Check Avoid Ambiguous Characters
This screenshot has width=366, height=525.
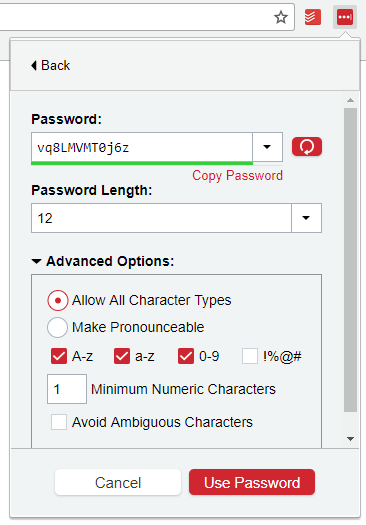[x=59, y=422]
